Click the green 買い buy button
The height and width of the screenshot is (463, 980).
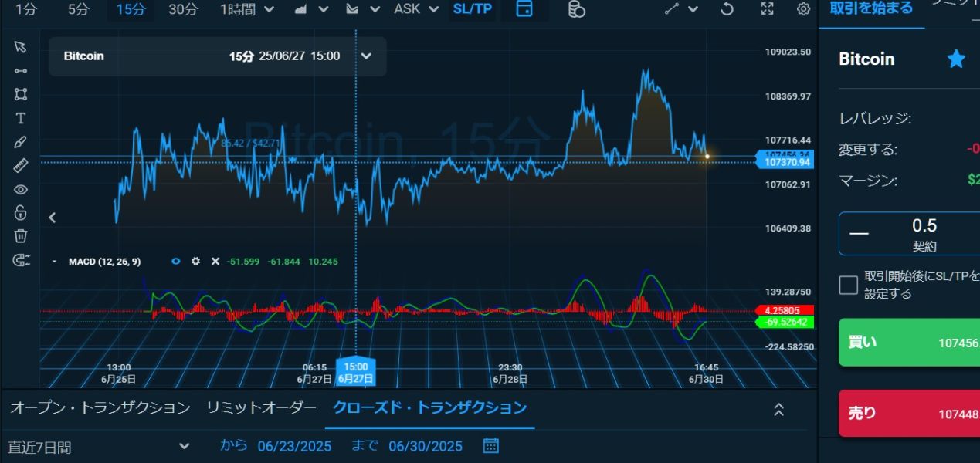tap(909, 343)
